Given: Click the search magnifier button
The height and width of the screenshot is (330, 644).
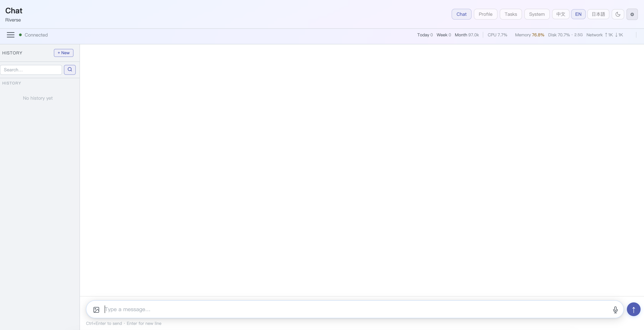Looking at the screenshot, I should point(70,69).
